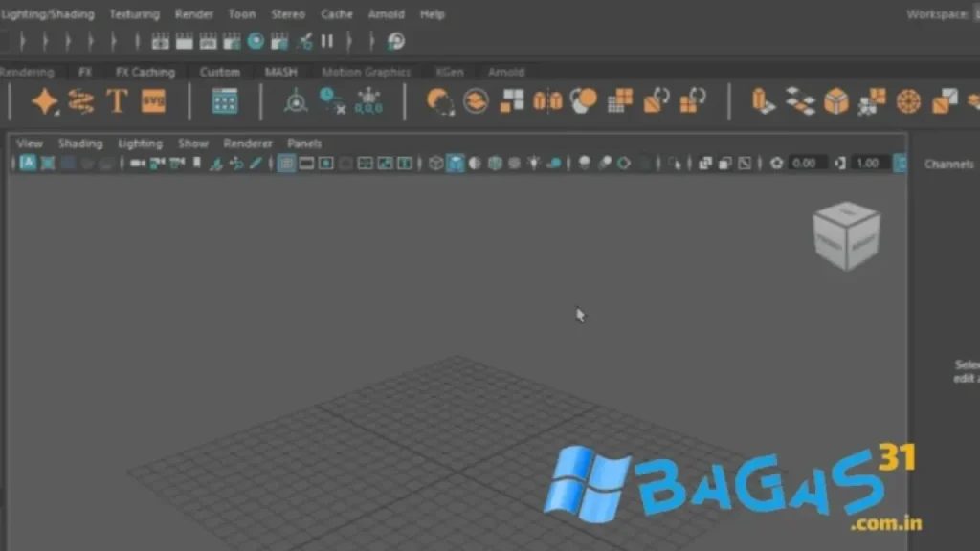The image size is (980, 551).
Task: Collapse handle just left of account icon
Action: click(x=372, y=41)
